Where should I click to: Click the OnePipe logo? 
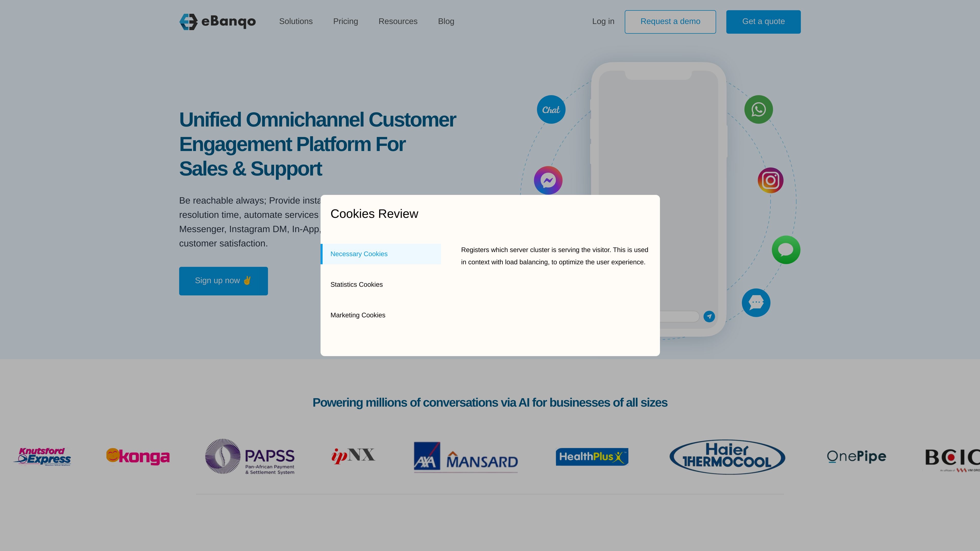pos(856,456)
